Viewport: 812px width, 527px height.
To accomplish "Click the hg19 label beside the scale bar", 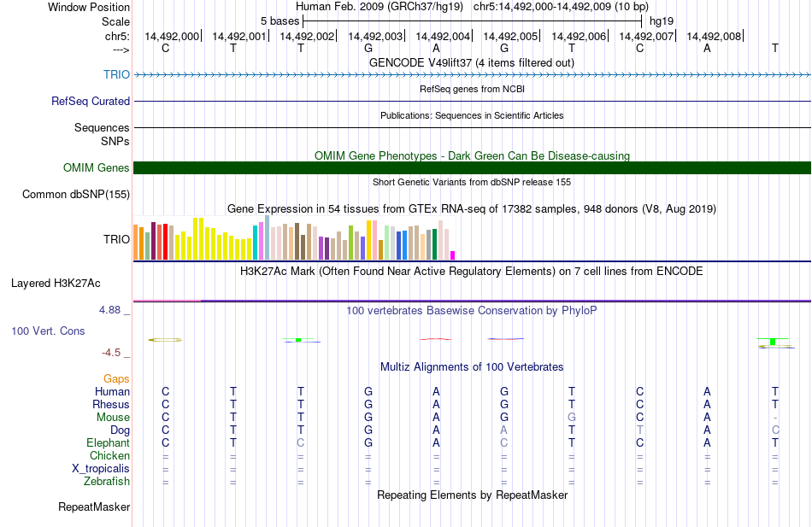I will [x=662, y=21].
